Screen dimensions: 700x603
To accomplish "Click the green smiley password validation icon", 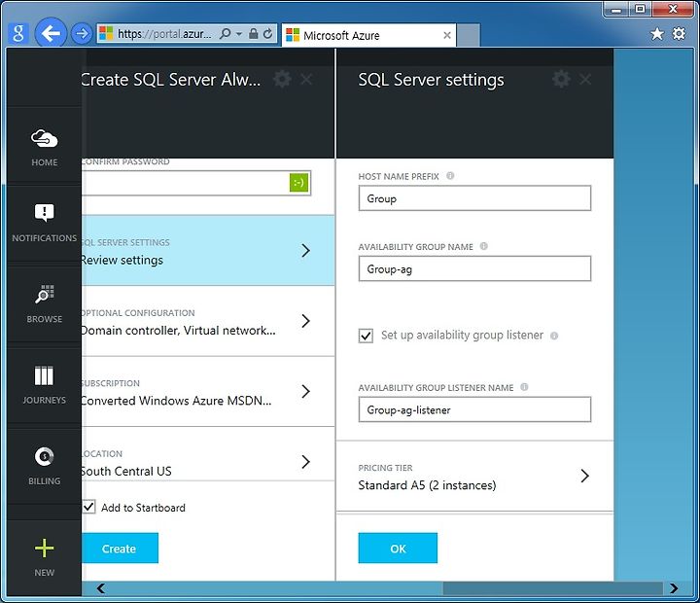I will point(299,182).
